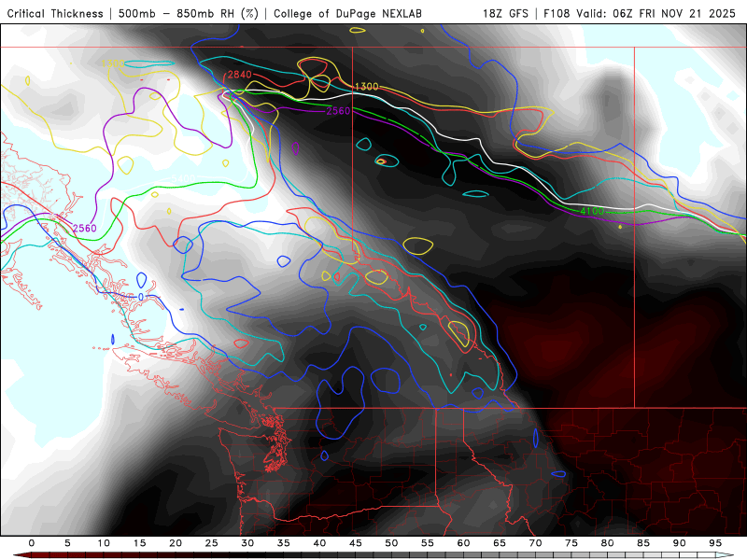Click the colorbar tick label "20"

[x=176, y=543]
